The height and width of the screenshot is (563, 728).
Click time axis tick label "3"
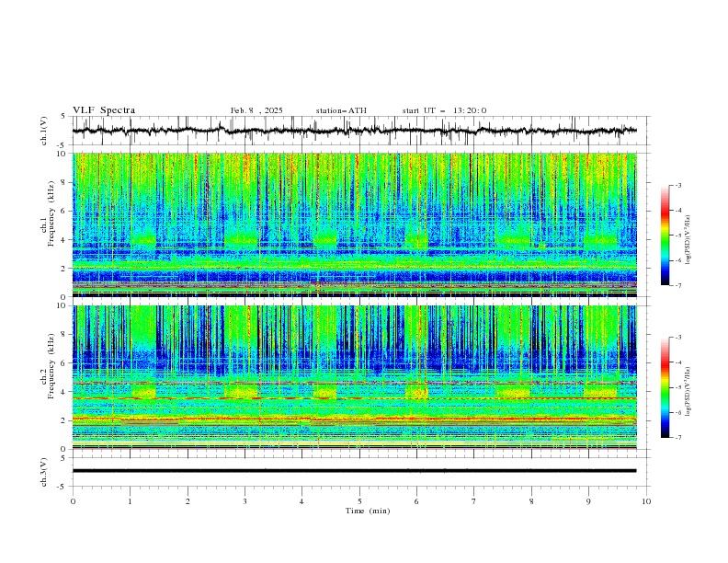[x=245, y=501]
